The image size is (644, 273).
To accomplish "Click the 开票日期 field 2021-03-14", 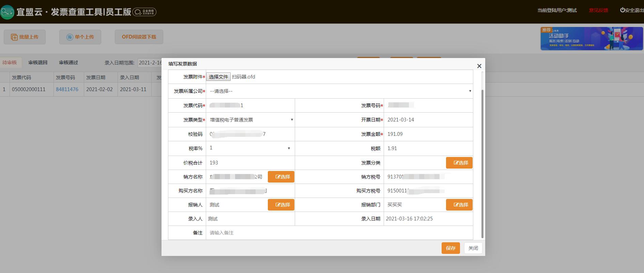I will point(428,120).
